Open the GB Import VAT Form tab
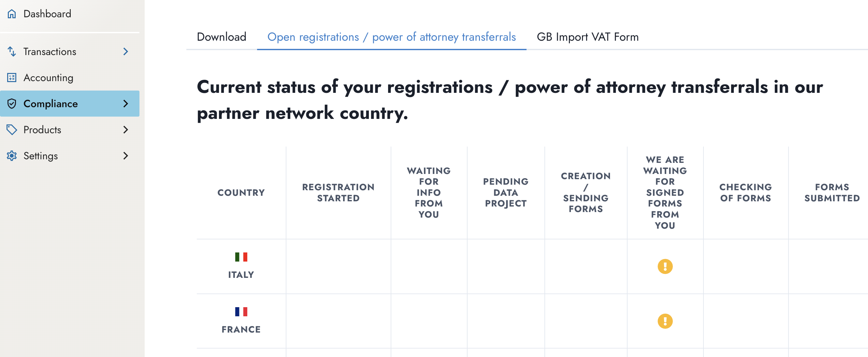Screen dimensions: 868x357 pos(587,37)
